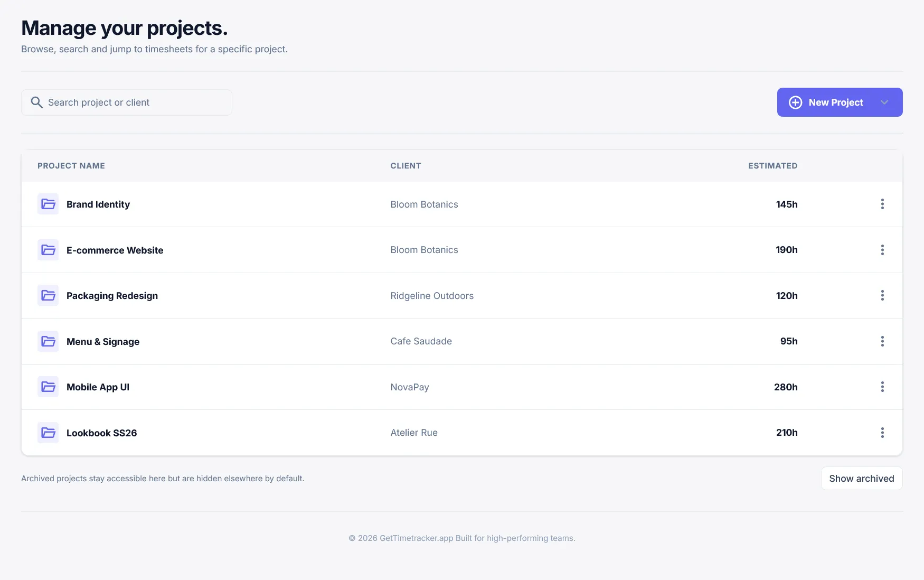Click the Mobile App UI folder icon
924x580 pixels.
pos(48,387)
